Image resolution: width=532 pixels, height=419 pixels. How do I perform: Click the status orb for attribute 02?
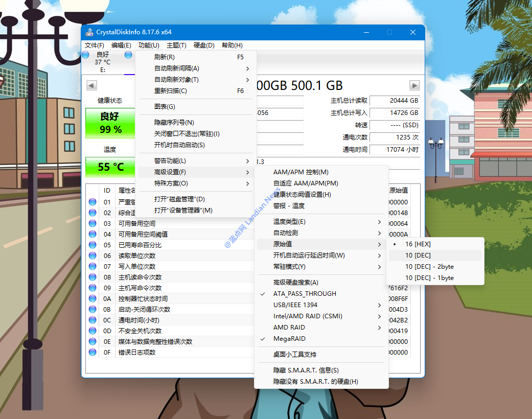coord(92,213)
